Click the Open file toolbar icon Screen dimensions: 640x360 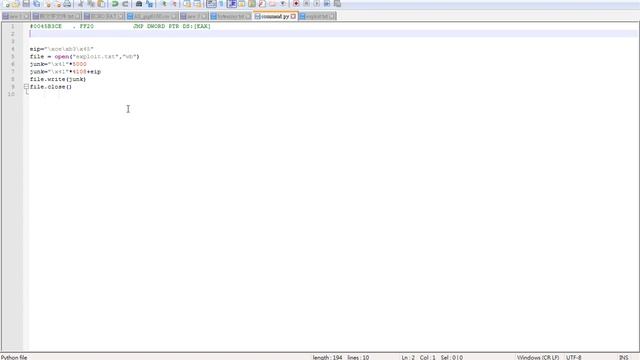(x=16, y=4)
